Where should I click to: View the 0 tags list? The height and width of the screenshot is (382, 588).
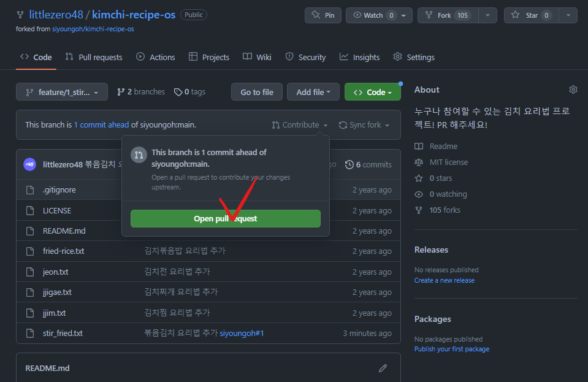[189, 92]
